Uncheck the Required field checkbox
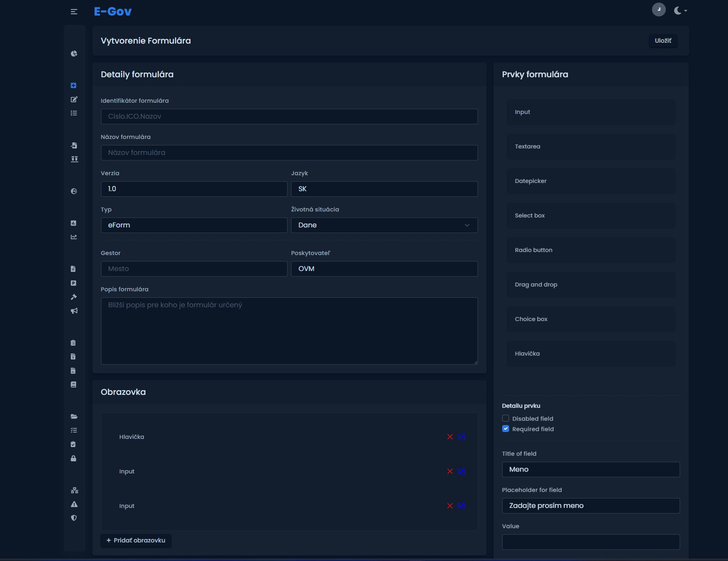Screen dimensions: 728x561 [x=506, y=429]
